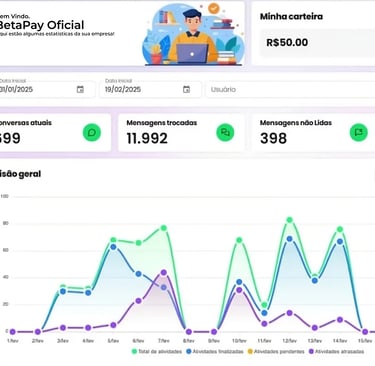Open the calendar icon beside 31/01/2025
The width and height of the screenshot is (375, 366).
(80, 89)
